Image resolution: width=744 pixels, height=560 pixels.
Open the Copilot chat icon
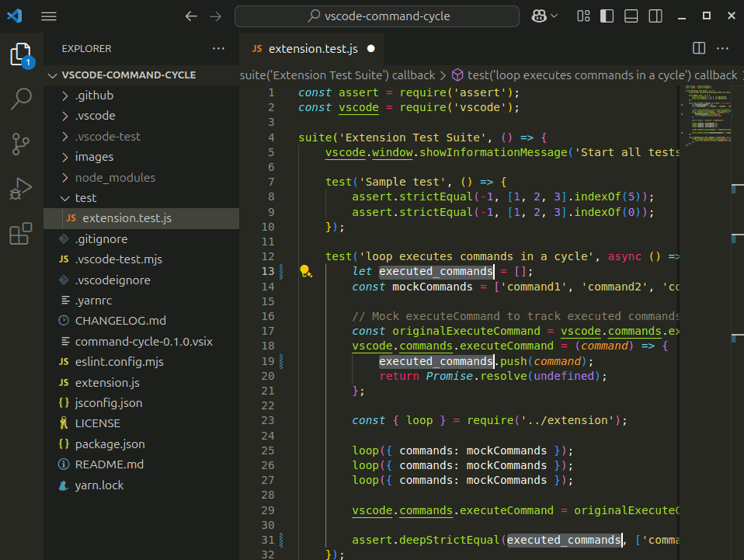(538, 16)
